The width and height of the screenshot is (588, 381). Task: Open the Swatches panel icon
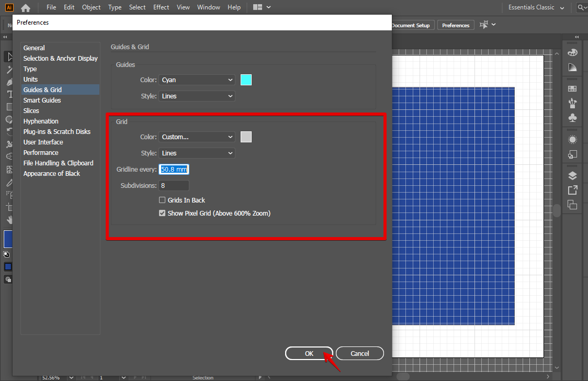point(572,89)
